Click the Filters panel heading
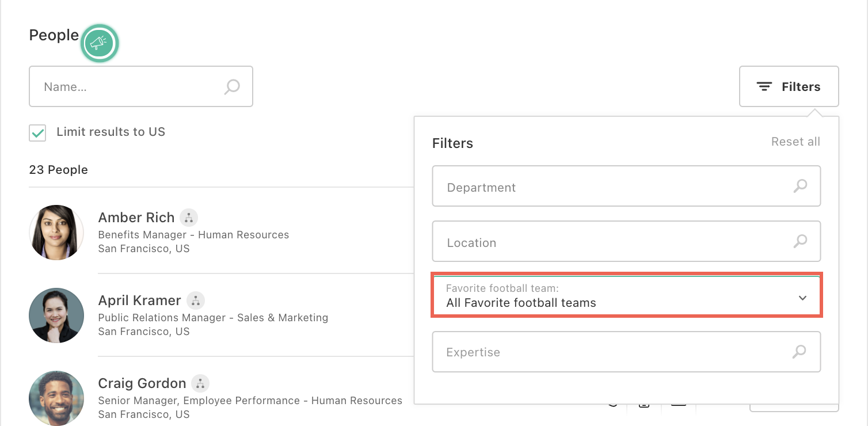 pyautogui.click(x=452, y=143)
